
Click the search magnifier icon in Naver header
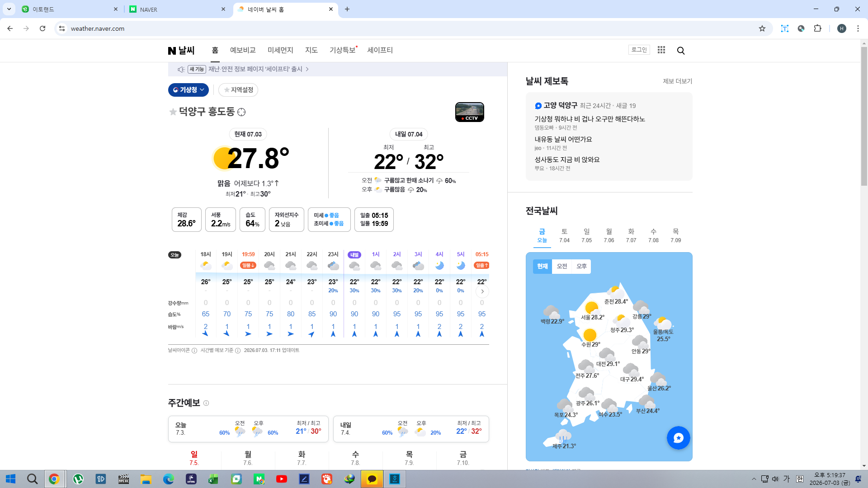(681, 51)
